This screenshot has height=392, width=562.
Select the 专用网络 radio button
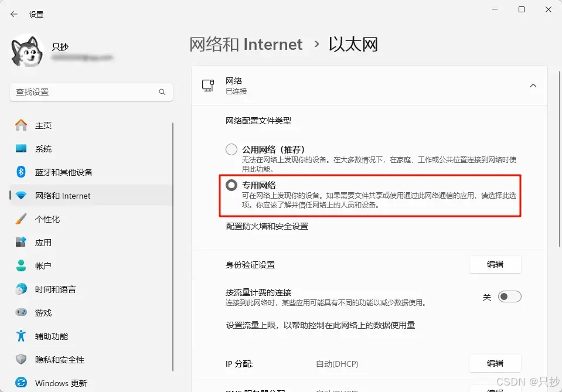click(x=231, y=185)
